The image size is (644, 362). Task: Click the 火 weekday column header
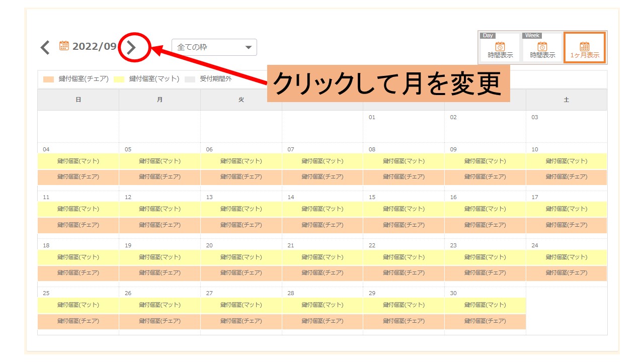point(241,100)
